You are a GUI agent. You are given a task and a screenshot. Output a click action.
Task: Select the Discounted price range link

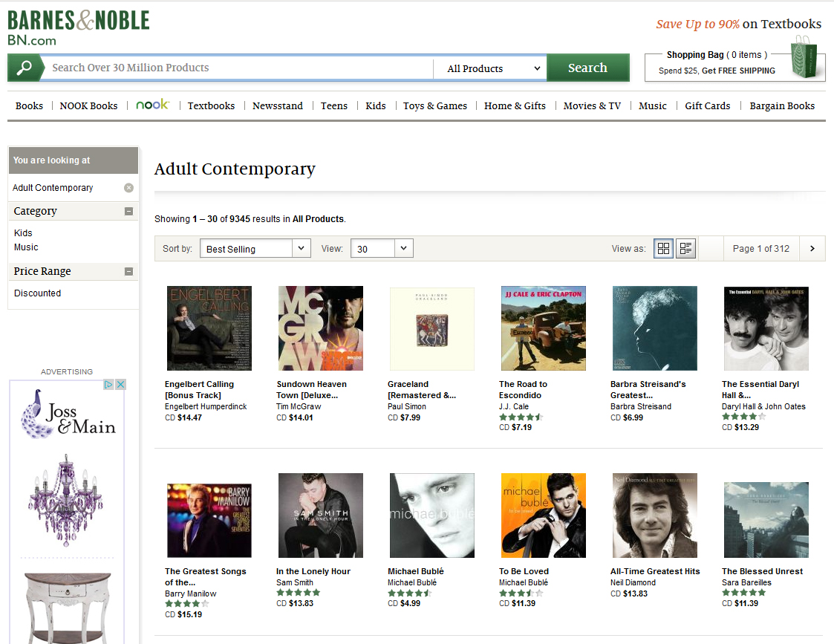[x=37, y=293]
